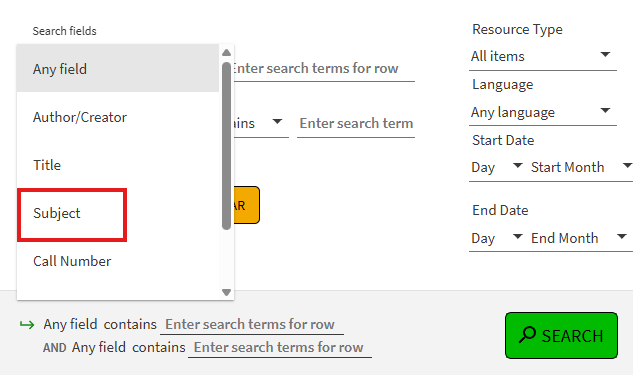Click the green SEARCH button
The image size is (633, 375).
(x=561, y=335)
